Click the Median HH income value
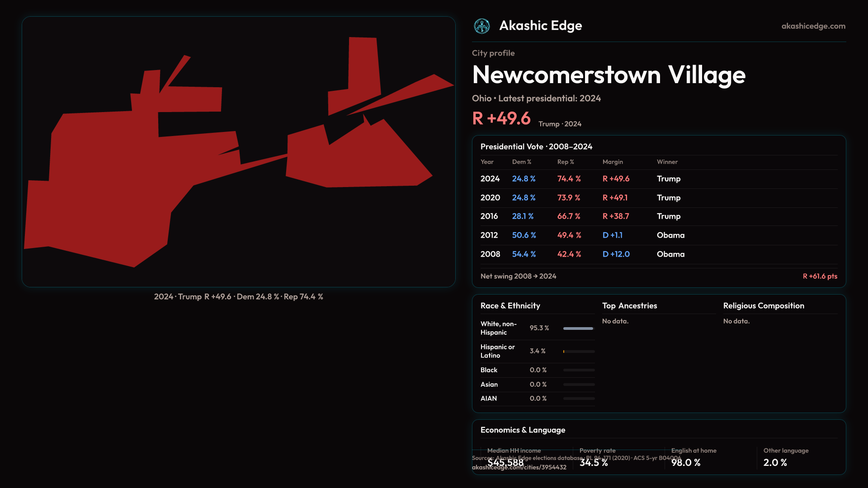This screenshot has height=488, width=868. (505, 463)
